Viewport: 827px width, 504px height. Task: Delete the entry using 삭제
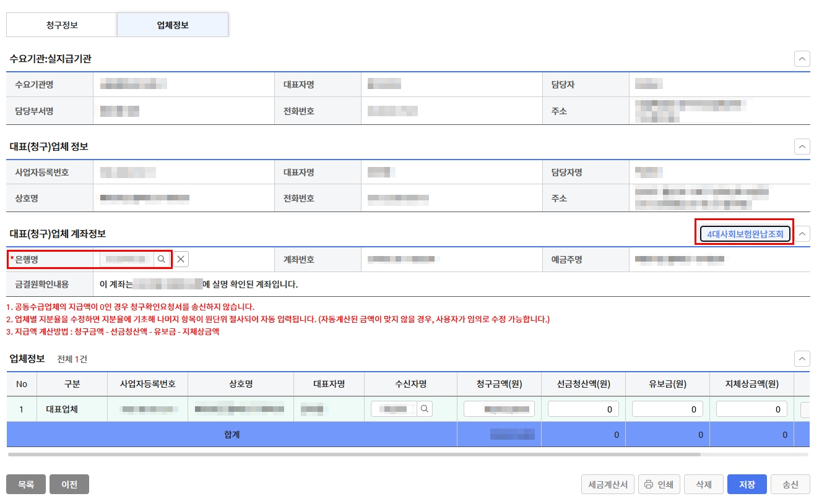(x=703, y=484)
